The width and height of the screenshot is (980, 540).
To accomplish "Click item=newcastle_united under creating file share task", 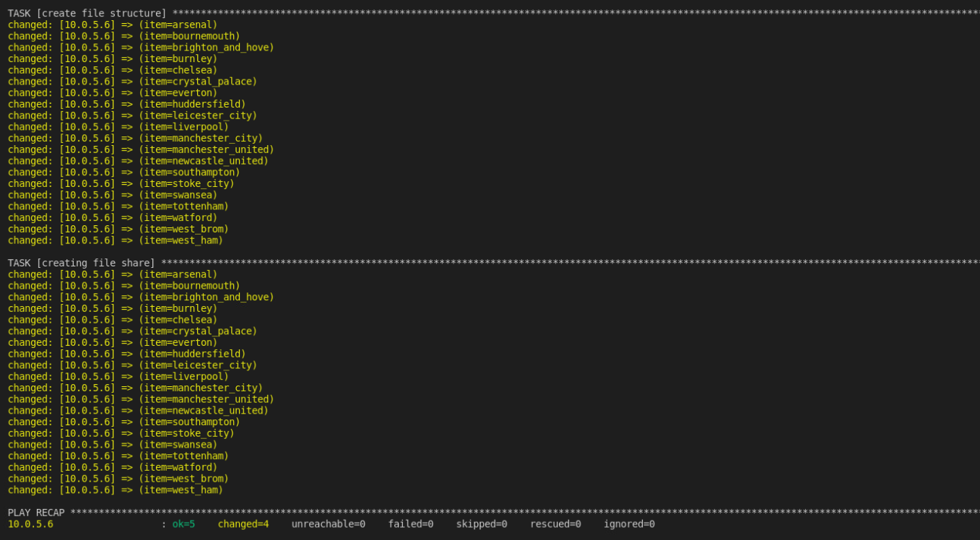I will coord(204,410).
